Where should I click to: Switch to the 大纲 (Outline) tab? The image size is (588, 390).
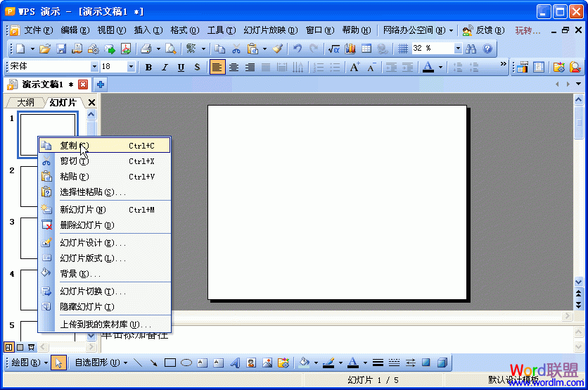click(25, 103)
